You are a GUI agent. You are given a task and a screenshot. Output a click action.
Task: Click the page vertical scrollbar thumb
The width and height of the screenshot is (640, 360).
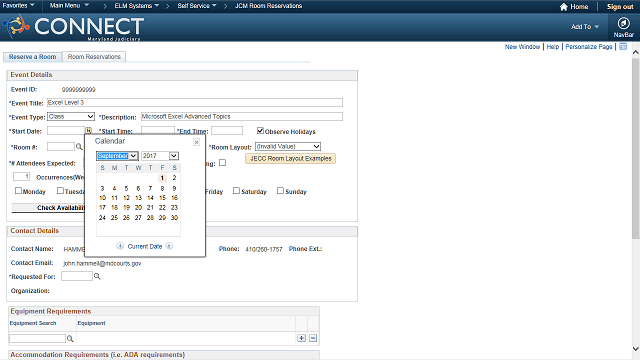pos(635,148)
